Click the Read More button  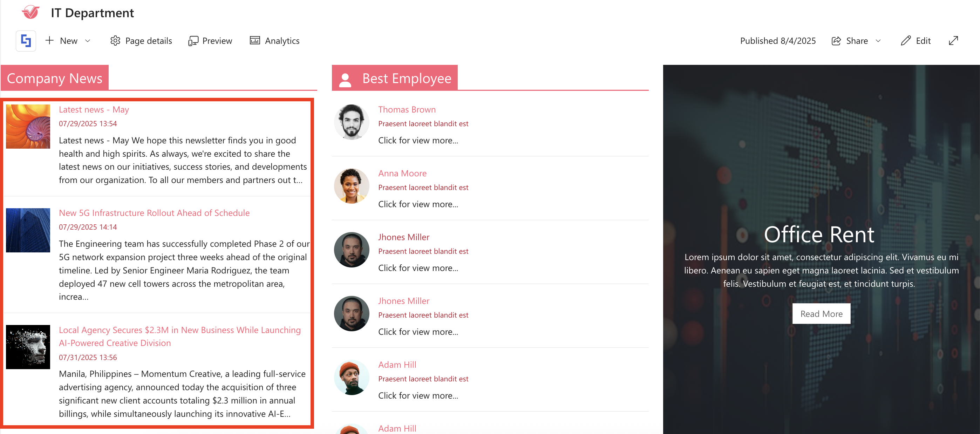point(821,314)
